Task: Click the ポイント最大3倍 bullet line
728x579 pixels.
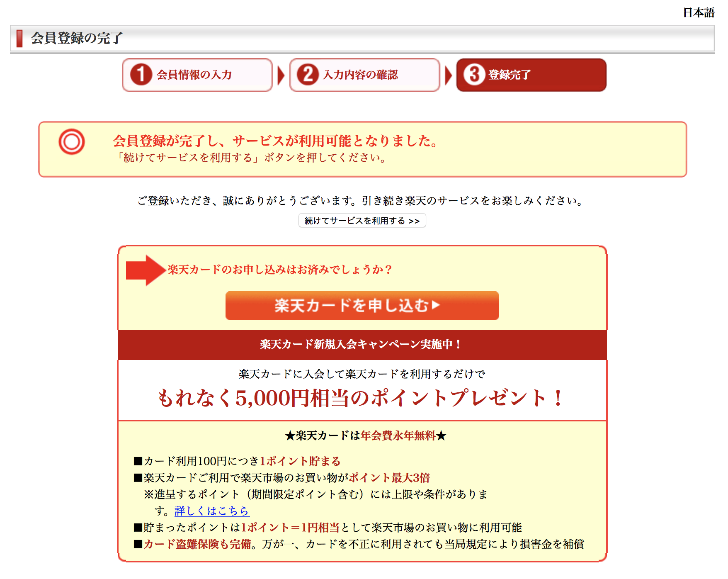Action: [282, 478]
